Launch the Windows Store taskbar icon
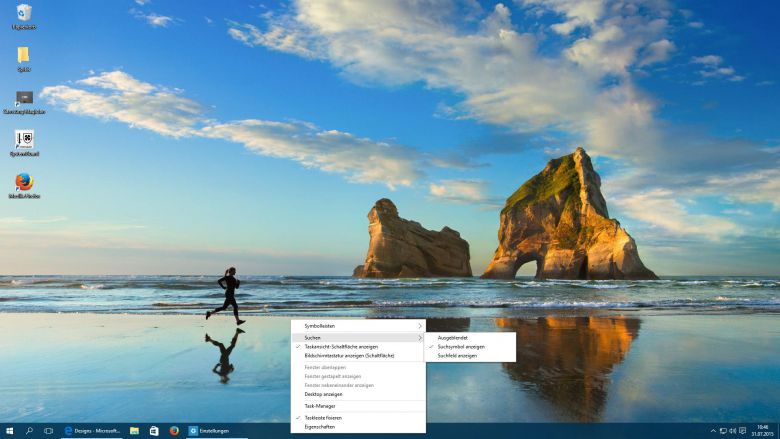This screenshot has width=780, height=439. [154, 431]
